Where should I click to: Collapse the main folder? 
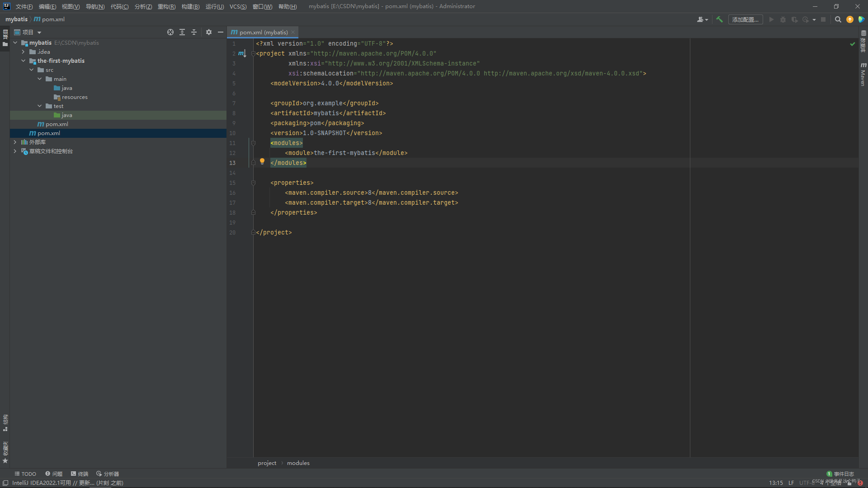[40, 79]
